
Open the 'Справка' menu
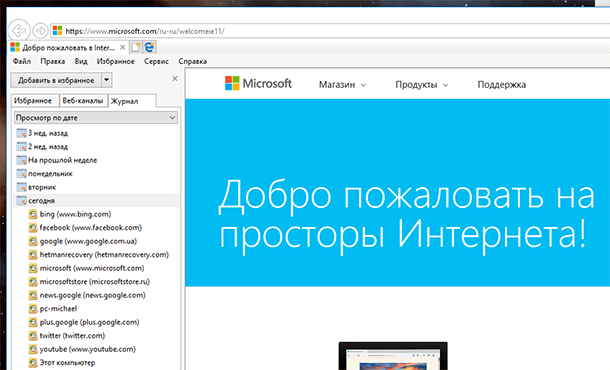[x=193, y=61]
